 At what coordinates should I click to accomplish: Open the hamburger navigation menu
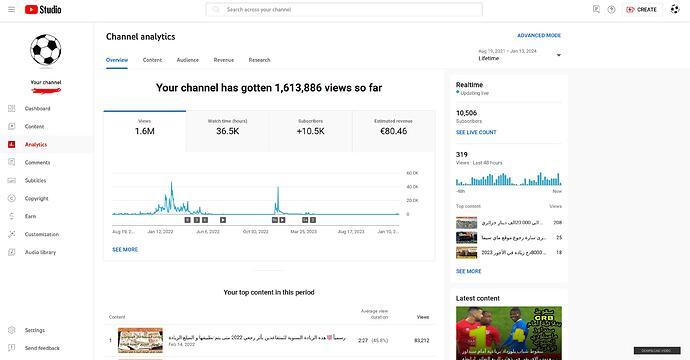click(11, 9)
